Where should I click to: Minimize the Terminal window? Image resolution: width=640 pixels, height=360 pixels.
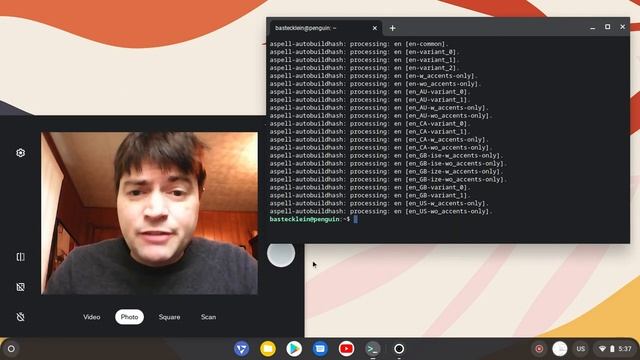pos(593,27)
